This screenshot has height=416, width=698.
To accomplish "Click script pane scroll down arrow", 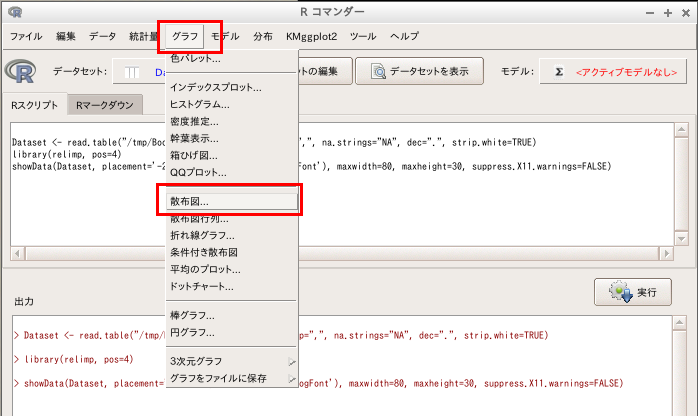I will point(681,238).
